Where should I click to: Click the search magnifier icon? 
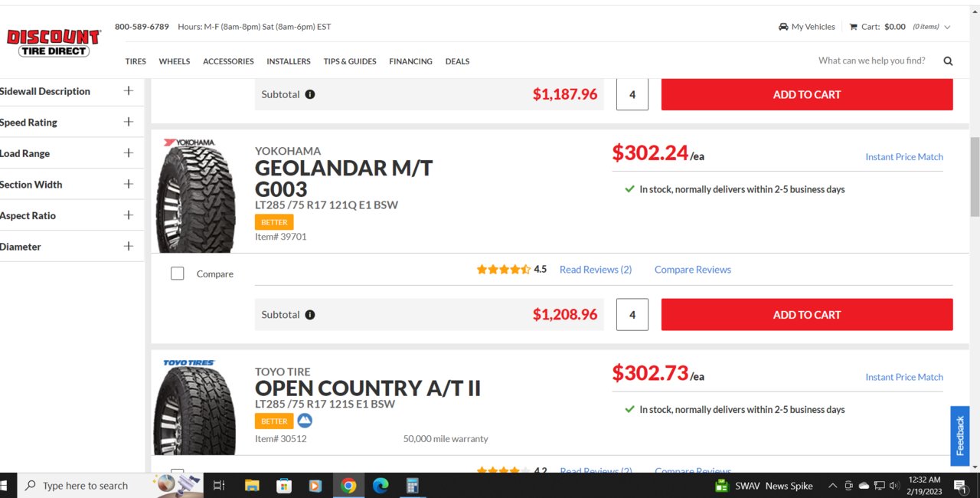coord(948,61)
